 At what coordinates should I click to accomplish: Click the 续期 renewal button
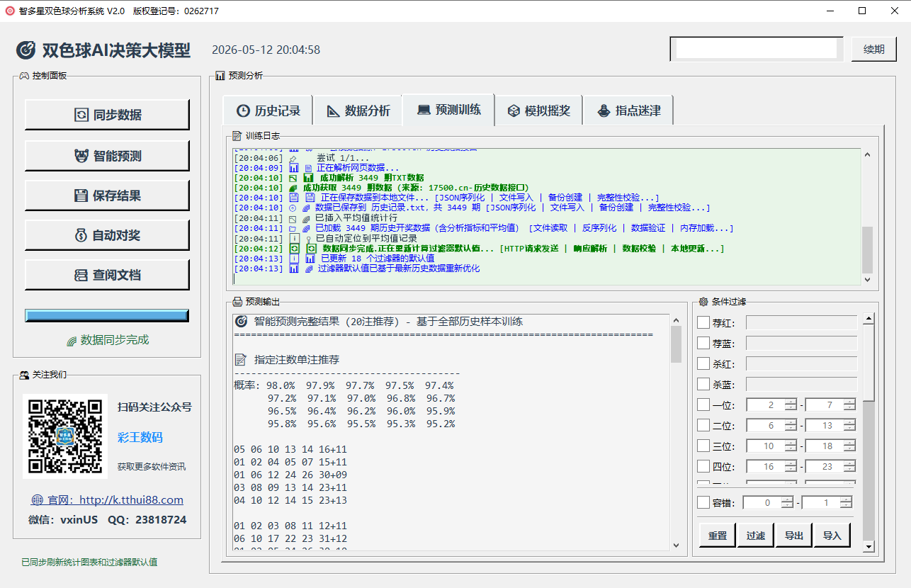874,49
